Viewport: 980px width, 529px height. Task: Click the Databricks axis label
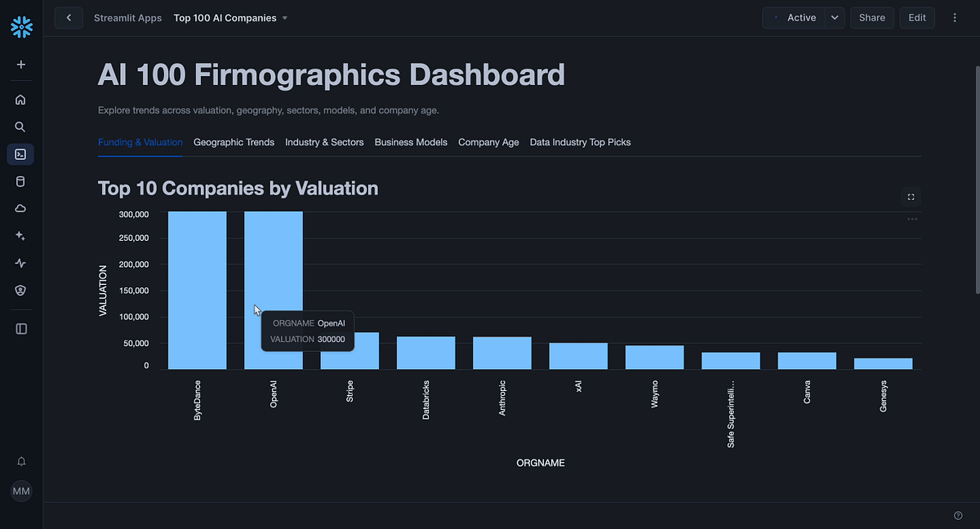click(425, 399)
